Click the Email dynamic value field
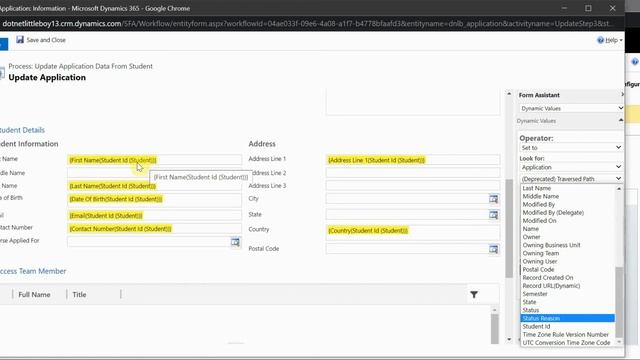Viewport: 640px width, 360px height. tap(154, 216)
